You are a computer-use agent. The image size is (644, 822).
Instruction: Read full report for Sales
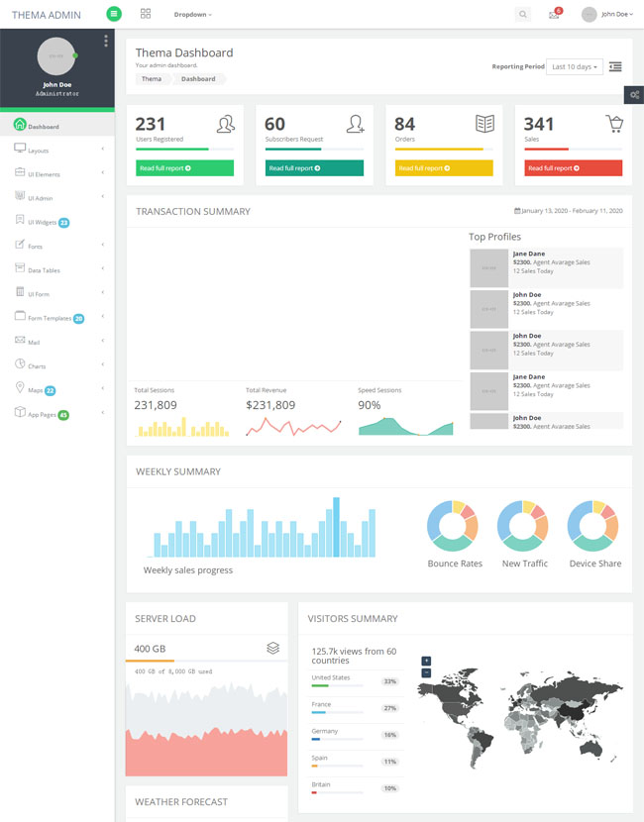pyautogui.click(x=573, y=168)
